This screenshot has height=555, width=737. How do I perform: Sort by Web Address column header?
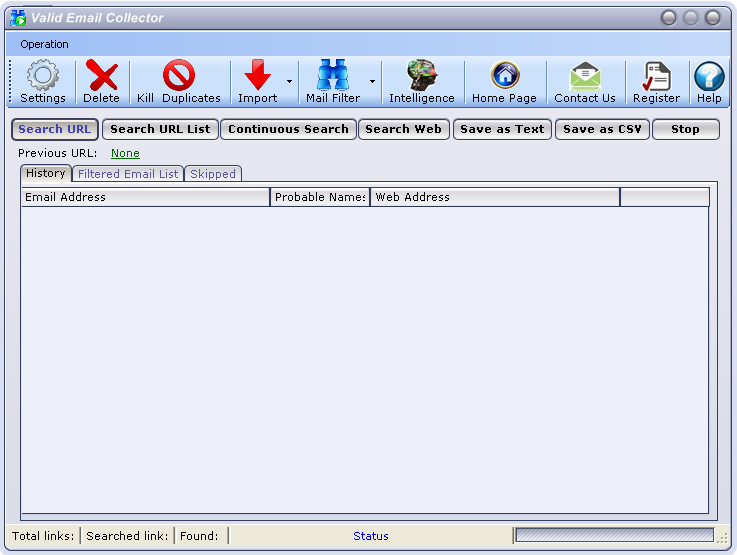point(495,197)
